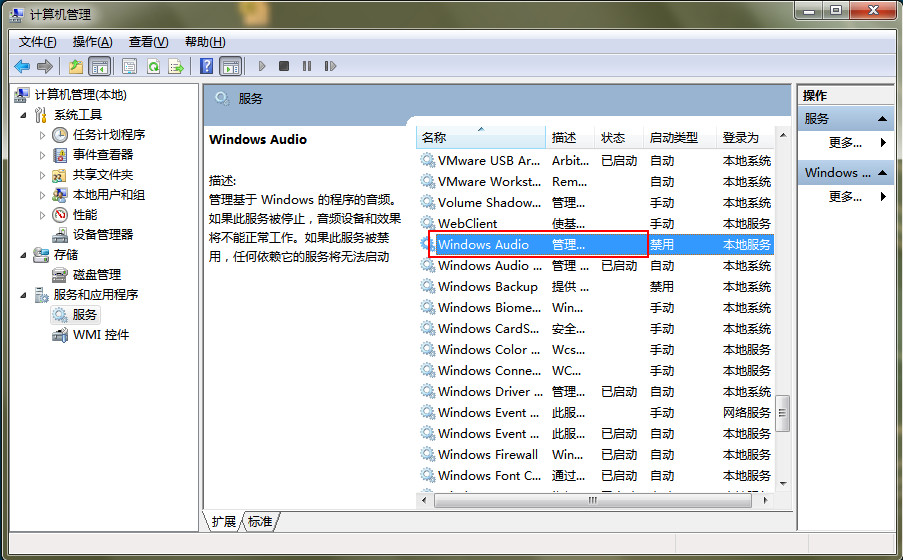Sort by the 描述 column header
The image size is (903, 560).
tap(570, 138)
